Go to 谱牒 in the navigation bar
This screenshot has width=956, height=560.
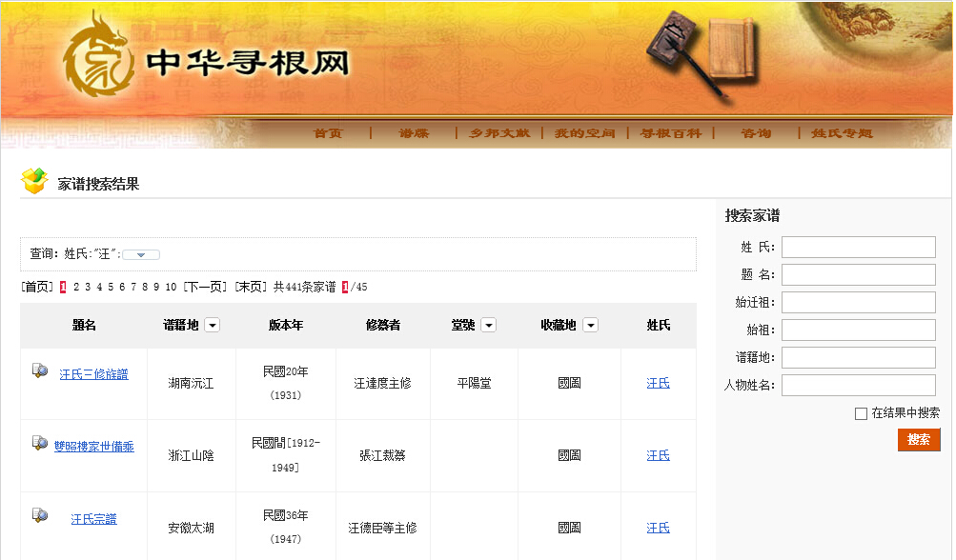point(414,133)
